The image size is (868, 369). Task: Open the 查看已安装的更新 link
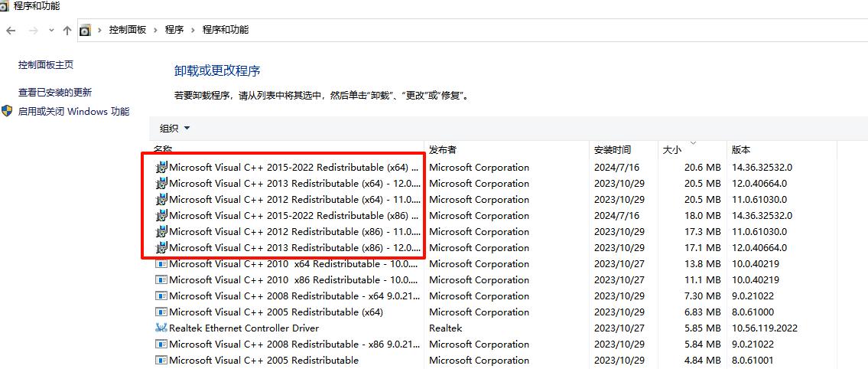55,92
